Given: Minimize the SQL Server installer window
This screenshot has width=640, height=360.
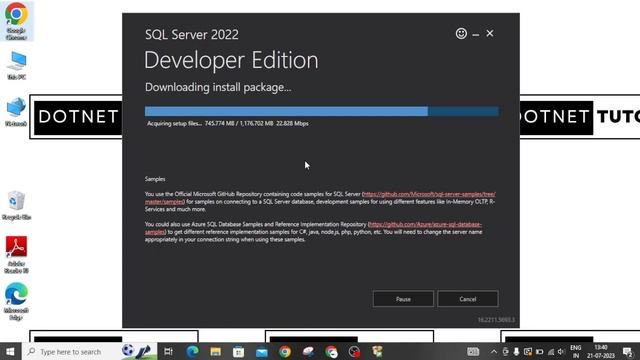Looking at the screenshot, I should pyautogui.click(x=476, y=35).
